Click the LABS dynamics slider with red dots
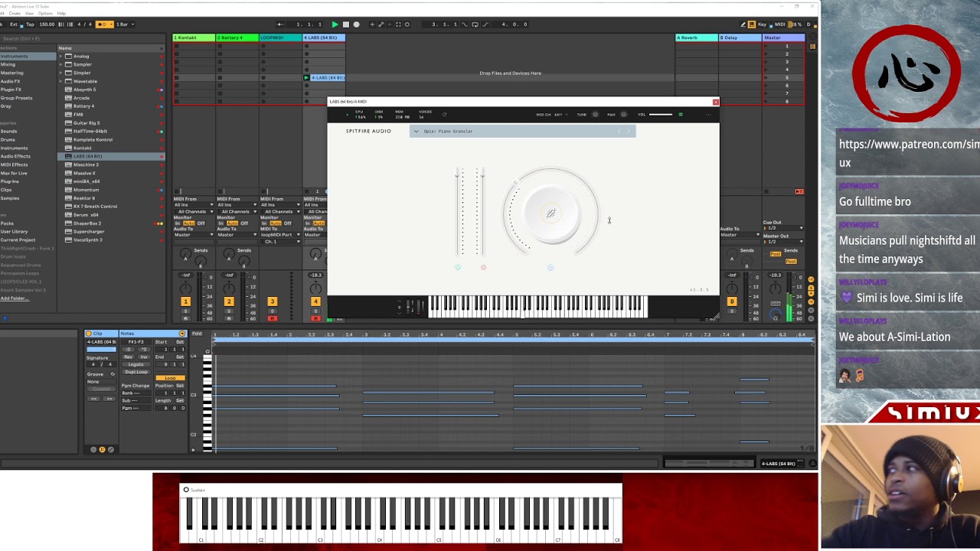Image resolution: width=980 pixels, height=551 pixels. [x=482, y=211]
